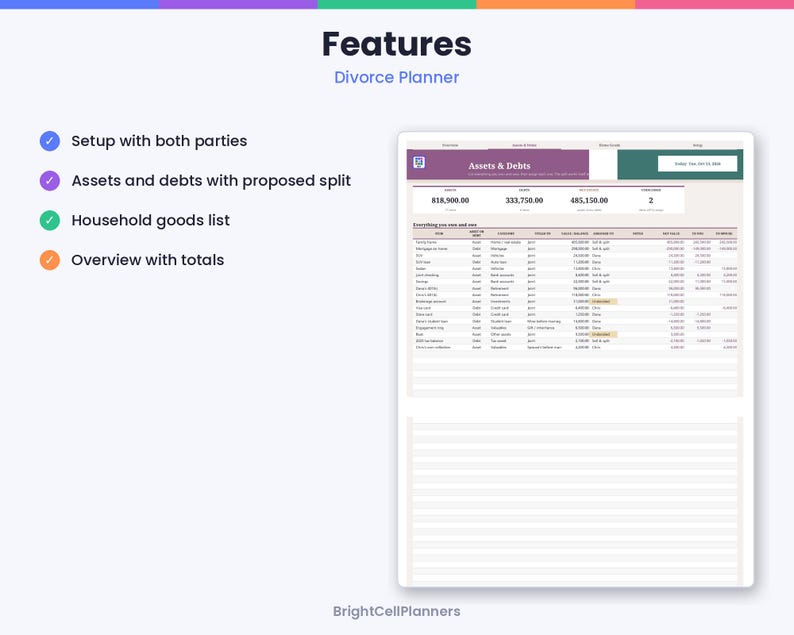Click the spreadsheet preview thumbnail
This screenshot has width=794, height=635.
click(576, 360)
